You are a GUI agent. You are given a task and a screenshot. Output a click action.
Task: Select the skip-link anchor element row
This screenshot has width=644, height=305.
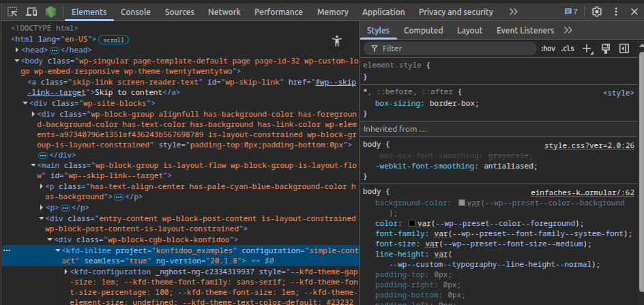coord(192,87)
